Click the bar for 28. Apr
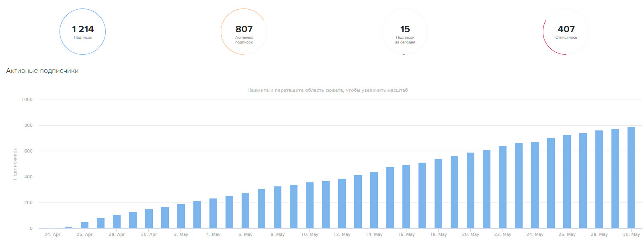 pos(117,221)
